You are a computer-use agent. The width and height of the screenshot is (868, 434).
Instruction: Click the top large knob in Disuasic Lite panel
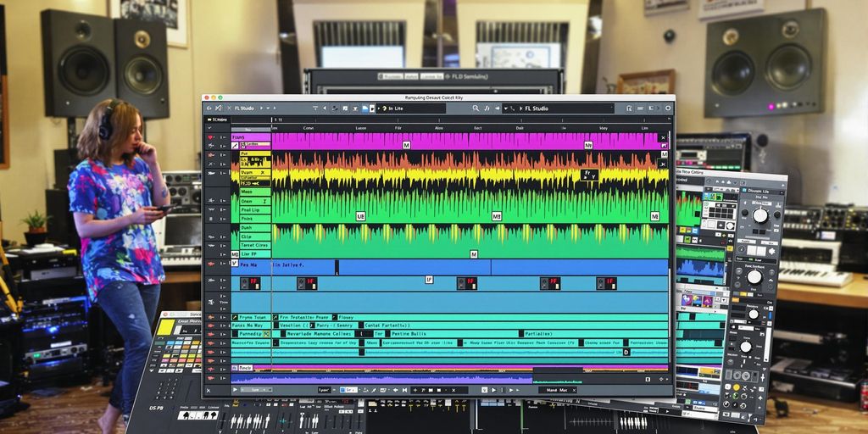tap(759, 215)
